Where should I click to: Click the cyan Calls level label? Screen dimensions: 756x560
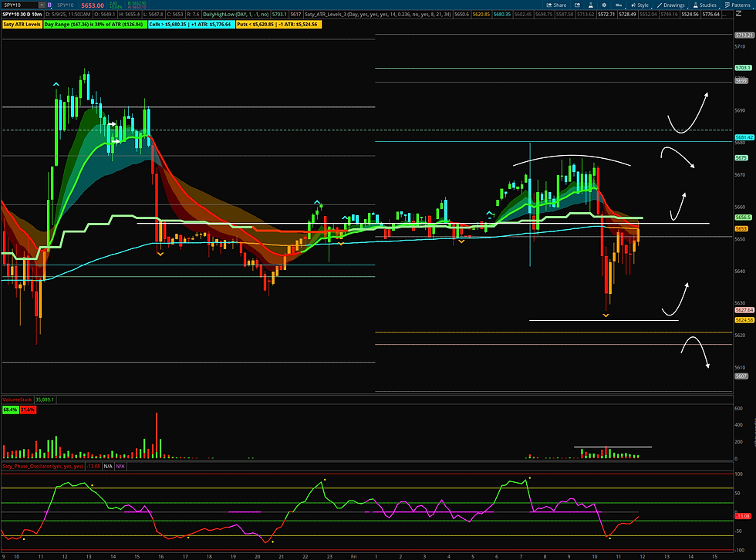[x=191, y=24]
